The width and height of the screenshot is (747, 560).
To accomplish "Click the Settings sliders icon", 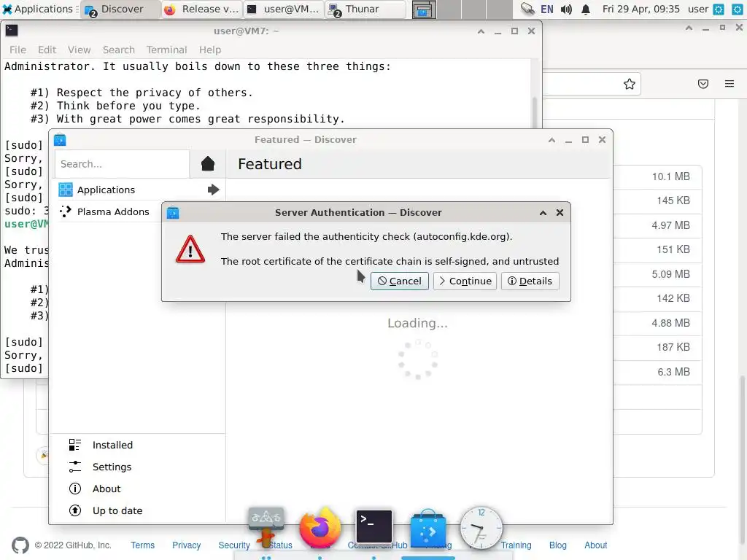I will coord(75,467).
